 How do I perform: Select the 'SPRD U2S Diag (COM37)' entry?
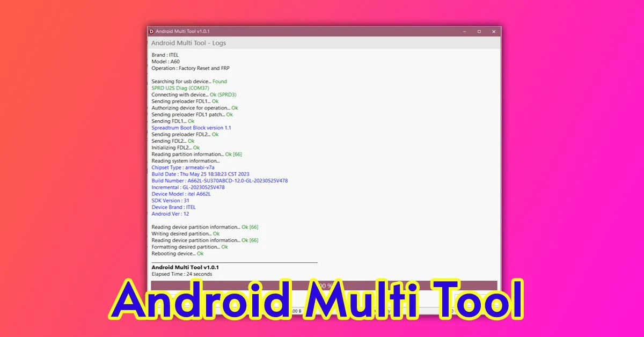coord(180,88)
